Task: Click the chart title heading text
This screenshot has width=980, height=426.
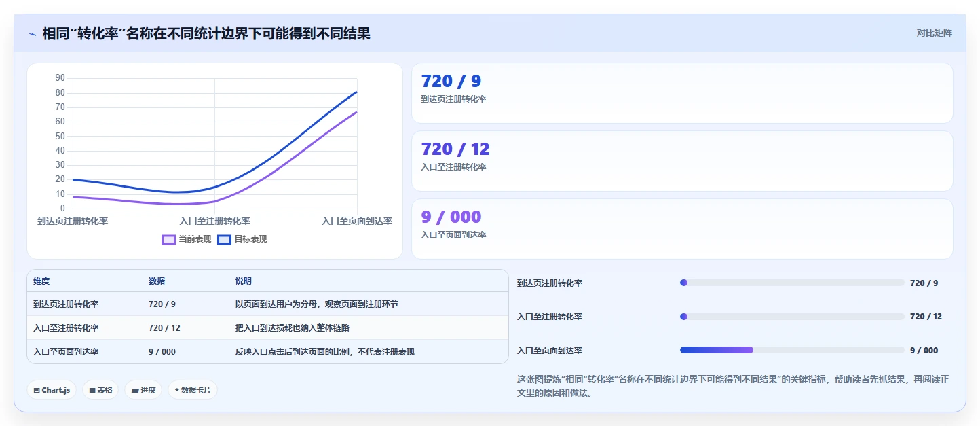Action: point(206,33)
